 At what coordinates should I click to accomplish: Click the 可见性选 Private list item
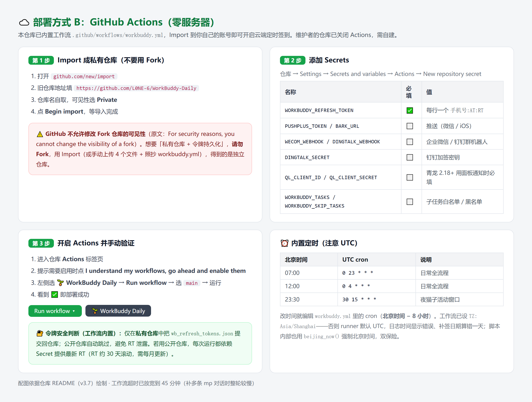[74, 100]
